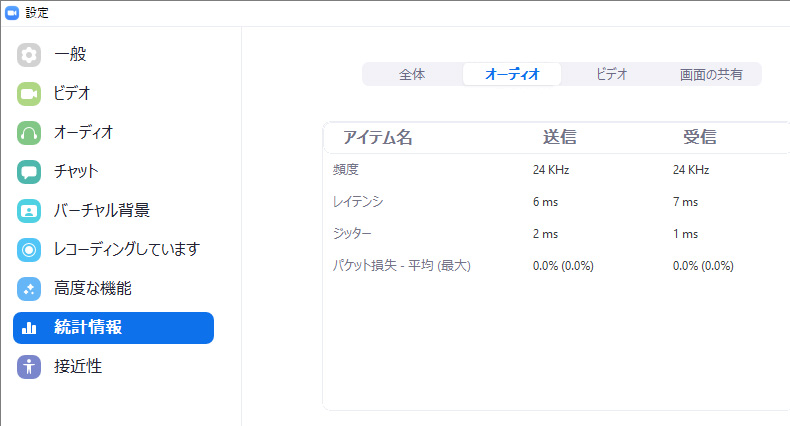Viewport: 790px width, 426px height.
Task: Click the パケット損失 - 平均 (最大) row label
Action: tap(401, 266)
